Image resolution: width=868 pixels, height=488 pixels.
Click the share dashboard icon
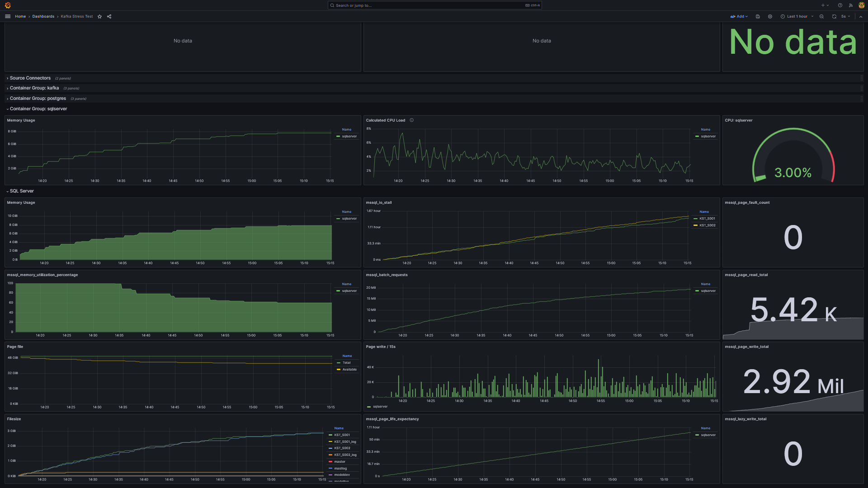coord(109,16)
